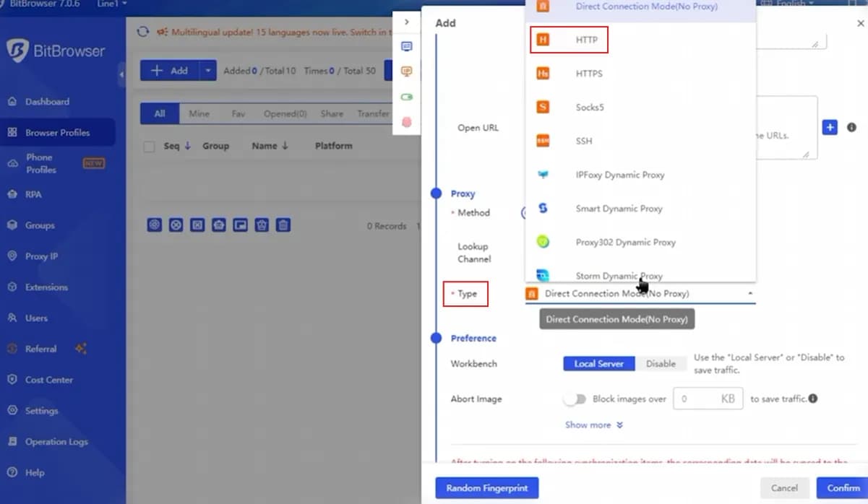This screenshot has height=504, width=868.
Task: Click the Cancel button
Action: (784, 488)
